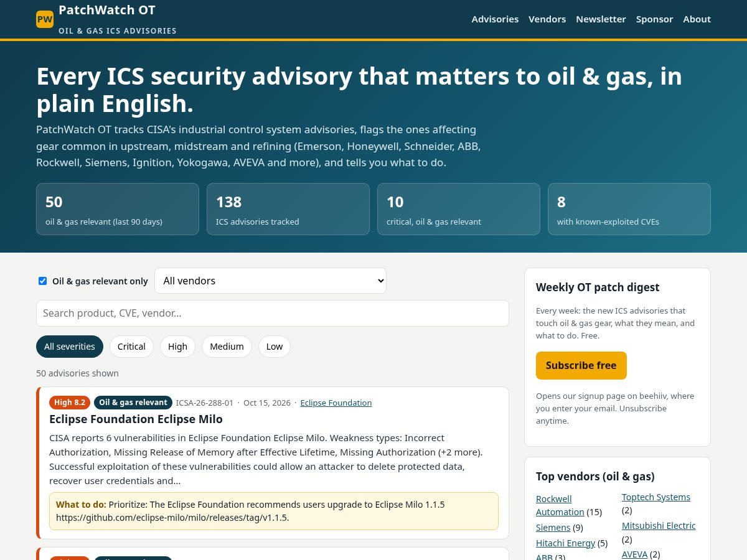Filter by High severity
The width and height of the screenshot is (747, 560).
click(x=177, y=347)
